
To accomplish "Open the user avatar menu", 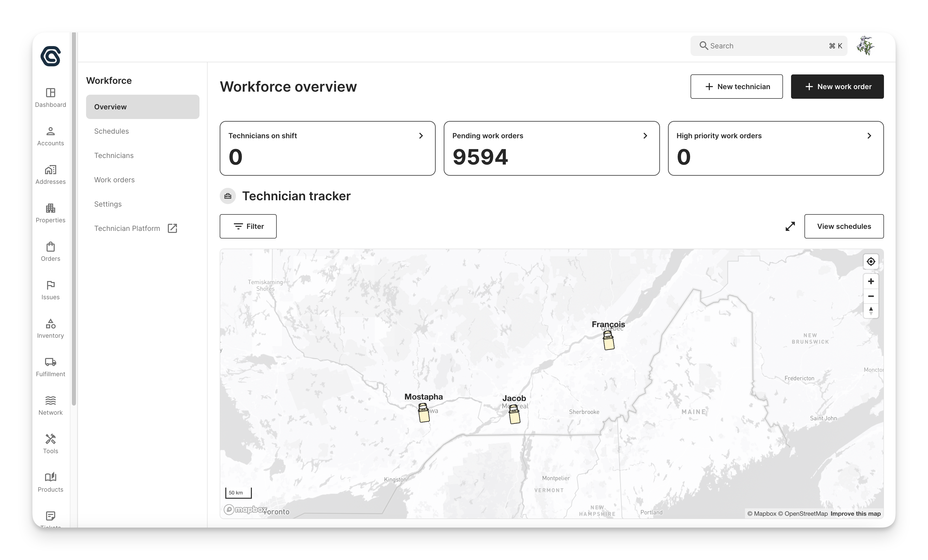I will pos(866,46).
